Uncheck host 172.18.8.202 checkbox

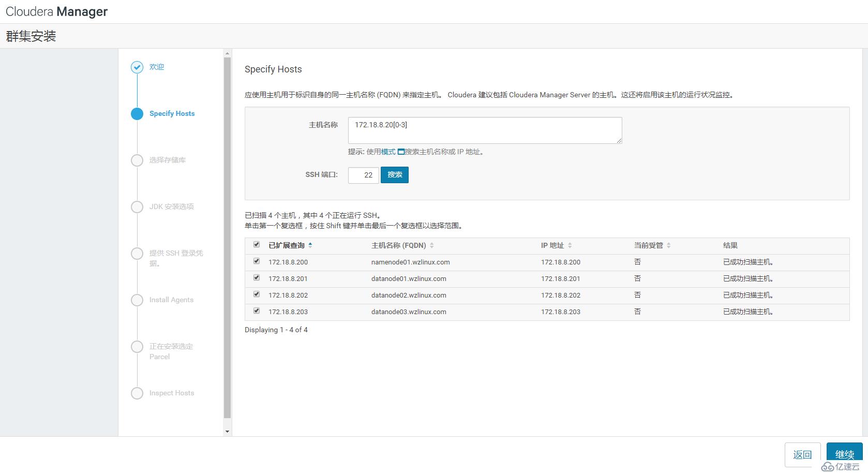point(257,294)
